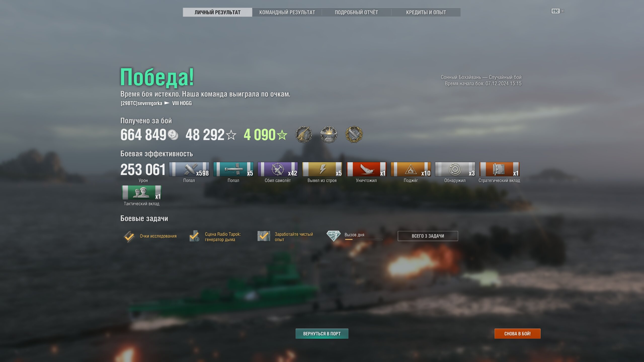Click the x3 spotted ribbon
This screenshot has height=362, width=644.
point(455,169)
